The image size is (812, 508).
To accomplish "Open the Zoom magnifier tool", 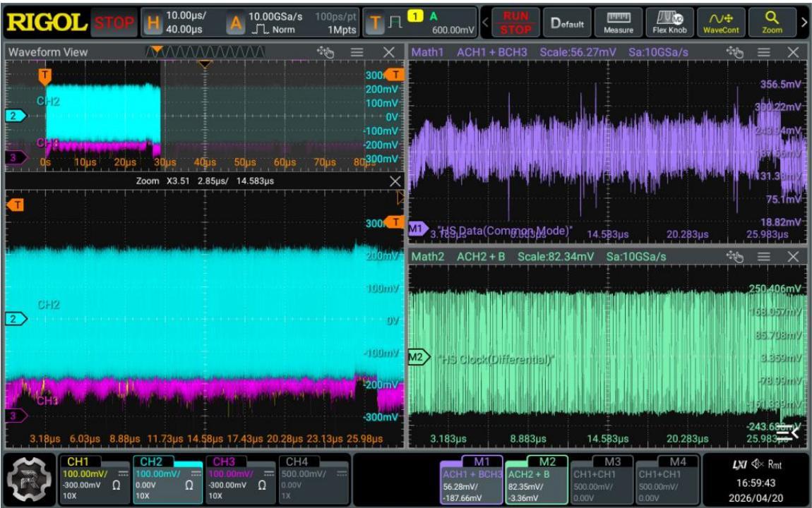I will [x=772, y=23].
